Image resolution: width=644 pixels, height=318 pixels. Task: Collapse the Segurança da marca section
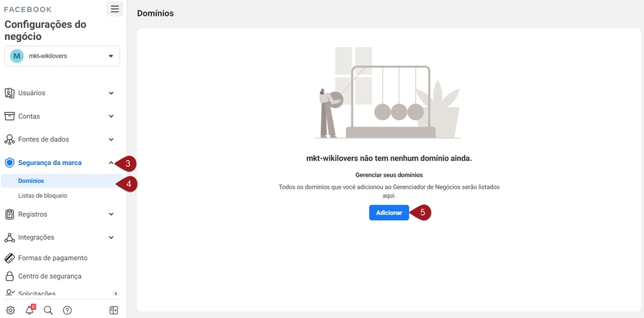(110, 163)
